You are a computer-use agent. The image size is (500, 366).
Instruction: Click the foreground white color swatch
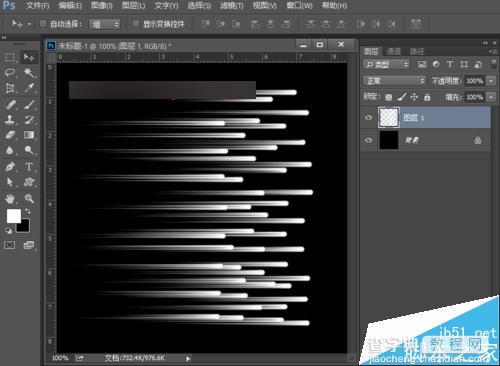coord(14,216)
